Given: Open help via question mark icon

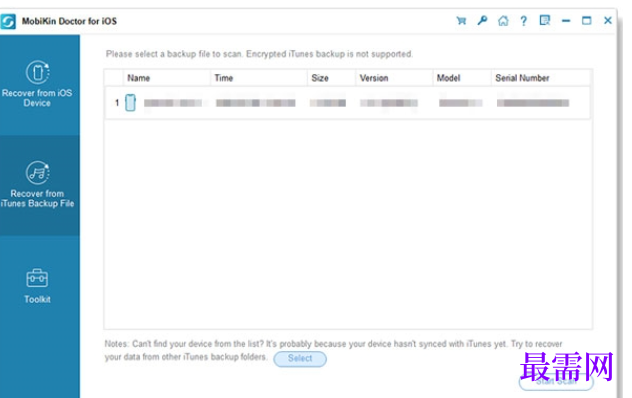Looking at the screenshot, I should (523, 21).
